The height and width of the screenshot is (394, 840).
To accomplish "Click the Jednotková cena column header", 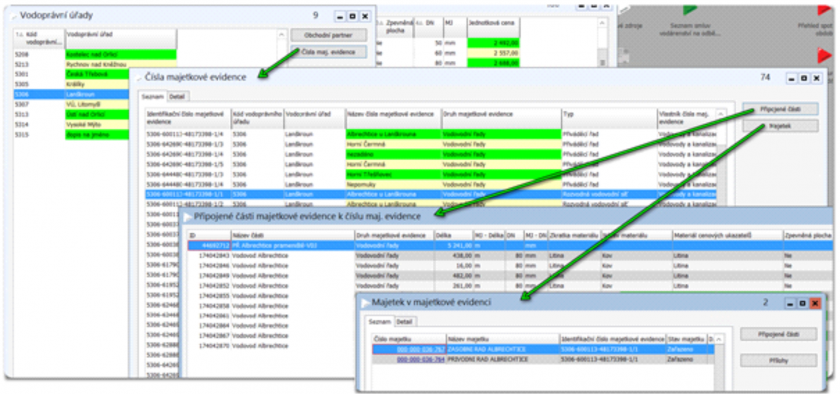I will [x=493, y=27].
